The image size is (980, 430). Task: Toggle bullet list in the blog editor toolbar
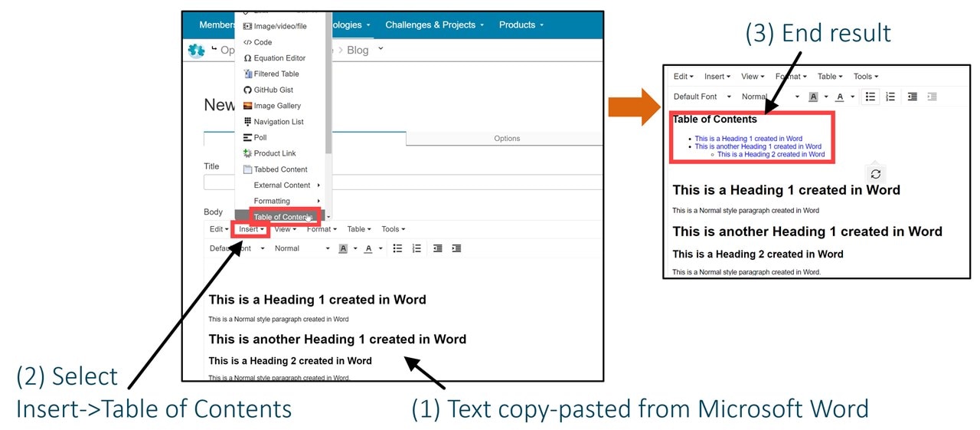397,248
